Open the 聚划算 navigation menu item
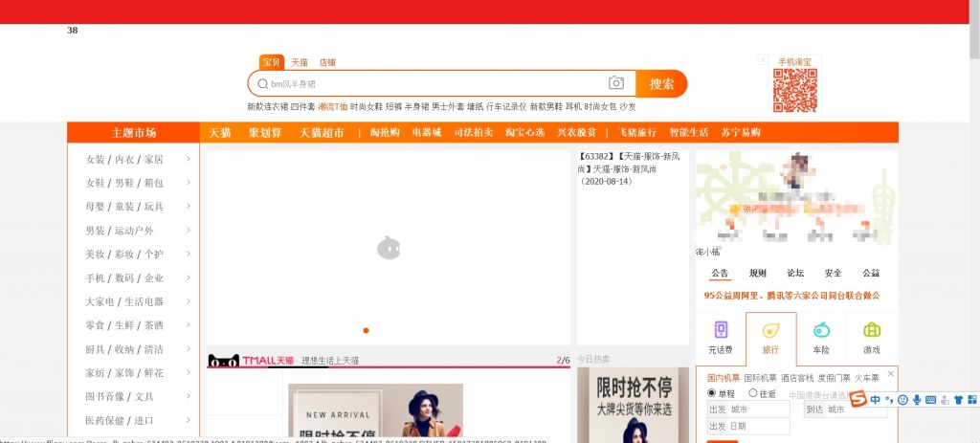This screenshot has width=980, height=443. click(265, 133)
